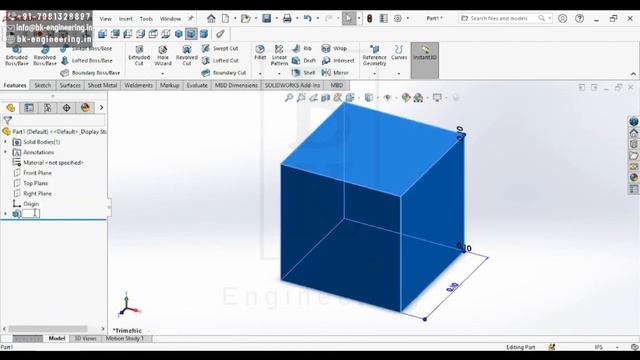
Task: Open the ConfigurationManager tab icon
Action: tap(48, 108)
